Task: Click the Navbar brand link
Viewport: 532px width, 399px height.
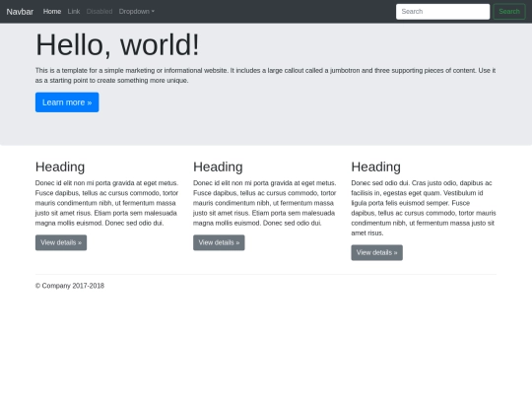Action: [20, 12]
